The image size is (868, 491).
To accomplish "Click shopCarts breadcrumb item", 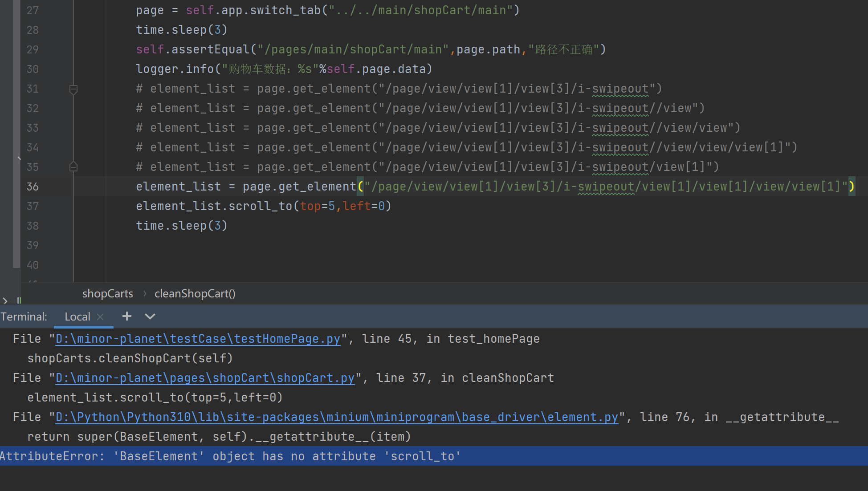I will point(107,294).
